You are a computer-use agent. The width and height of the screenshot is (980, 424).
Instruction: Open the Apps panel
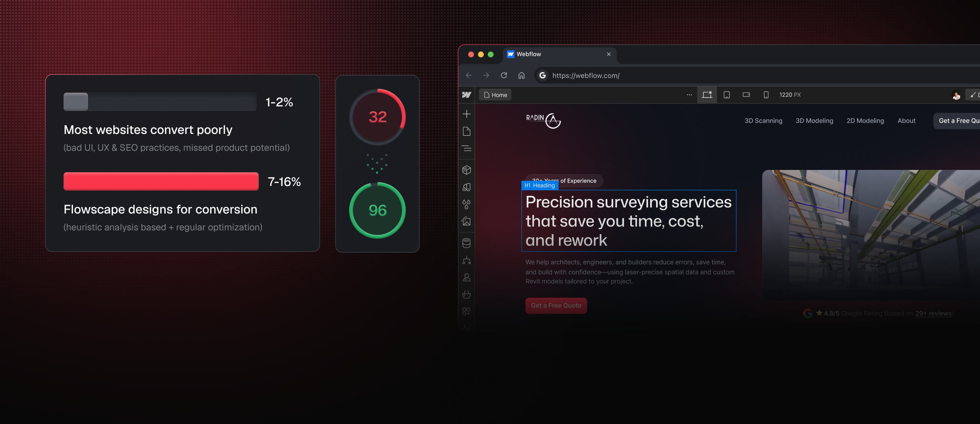pos(467,311)
